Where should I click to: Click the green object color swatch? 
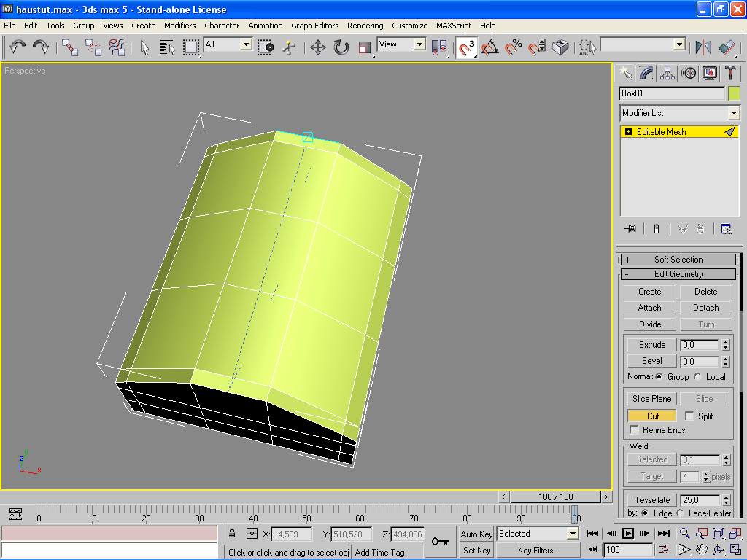pyautogui.click(x=733, y=93)
